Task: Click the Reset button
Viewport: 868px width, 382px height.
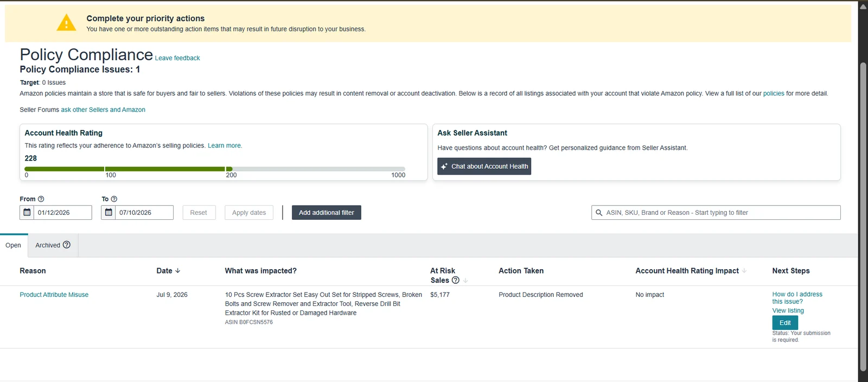Action: [x=199, y=213]
